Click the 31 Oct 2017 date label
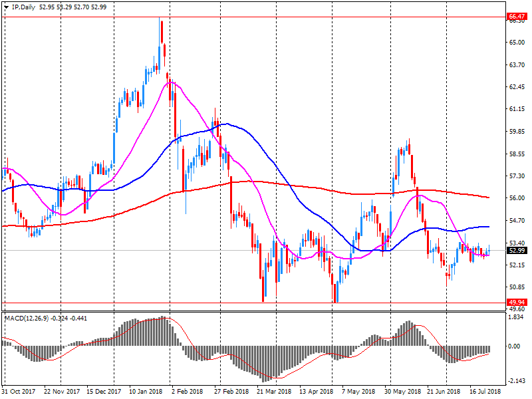 click(19, 391)
